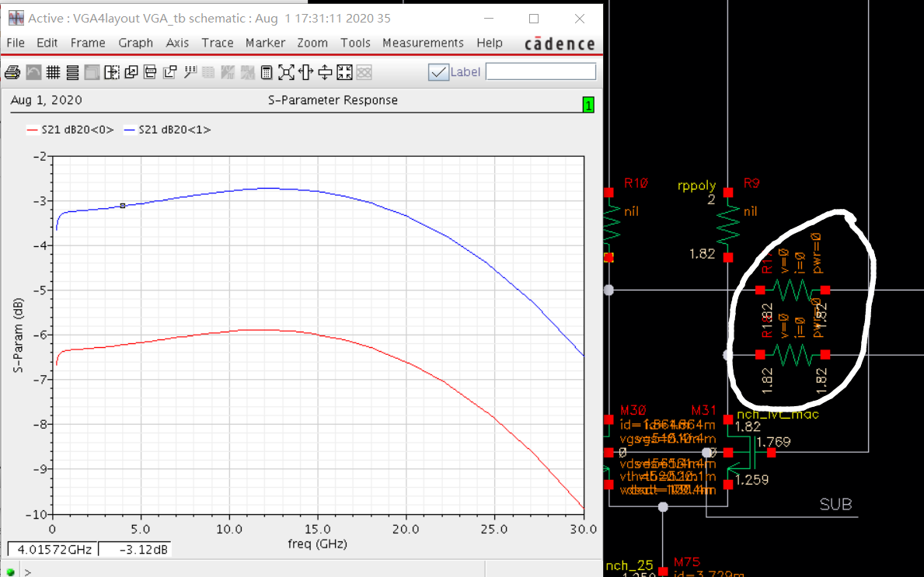
Task: Click the M75 label in schematic
Action: tap(686, 562)
